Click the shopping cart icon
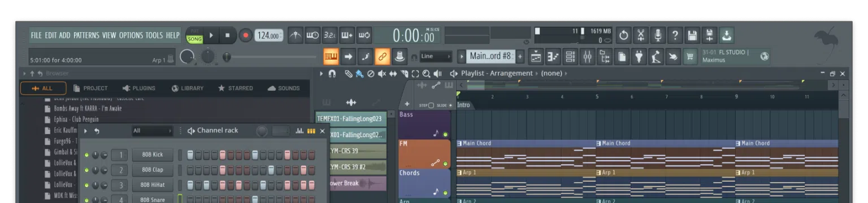 [x=690, y=56]
